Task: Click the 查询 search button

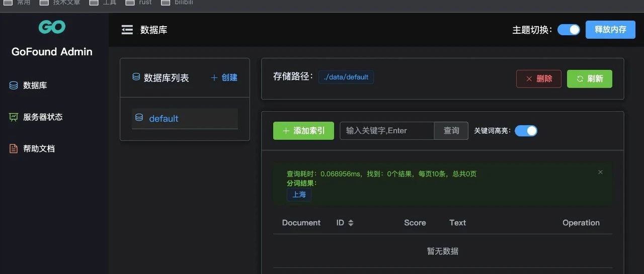Action: point(451,131)
